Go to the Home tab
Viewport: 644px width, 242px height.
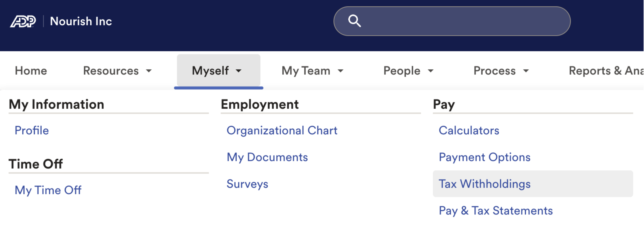[x=31, y=71]
